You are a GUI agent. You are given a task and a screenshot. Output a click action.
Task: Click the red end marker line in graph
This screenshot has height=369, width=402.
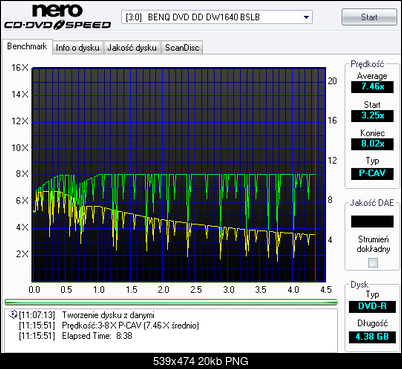[x=315, y=175]
